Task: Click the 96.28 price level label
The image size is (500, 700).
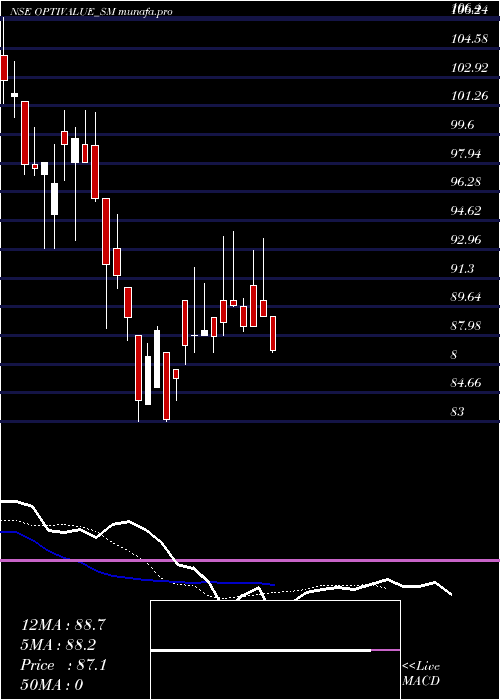Action: (x=466, y=182)
